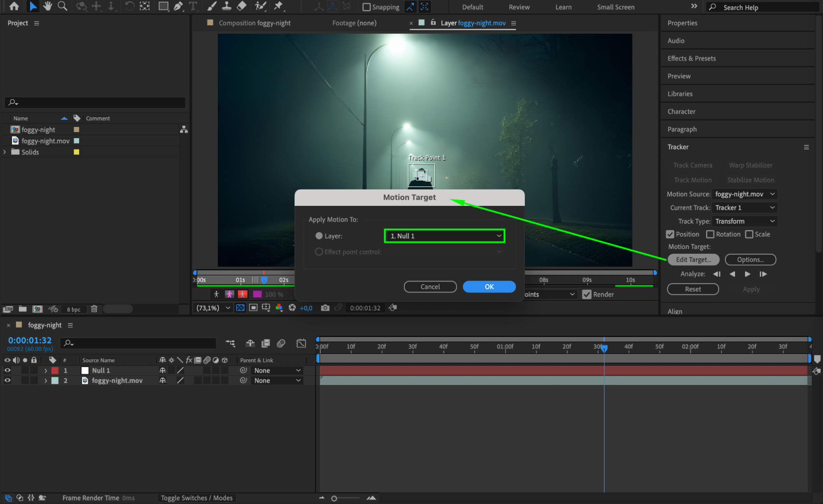Click the delete trash icon in Project panel
Image resolution: width=823 pixels, height=504 pixels.
(94, 309)
